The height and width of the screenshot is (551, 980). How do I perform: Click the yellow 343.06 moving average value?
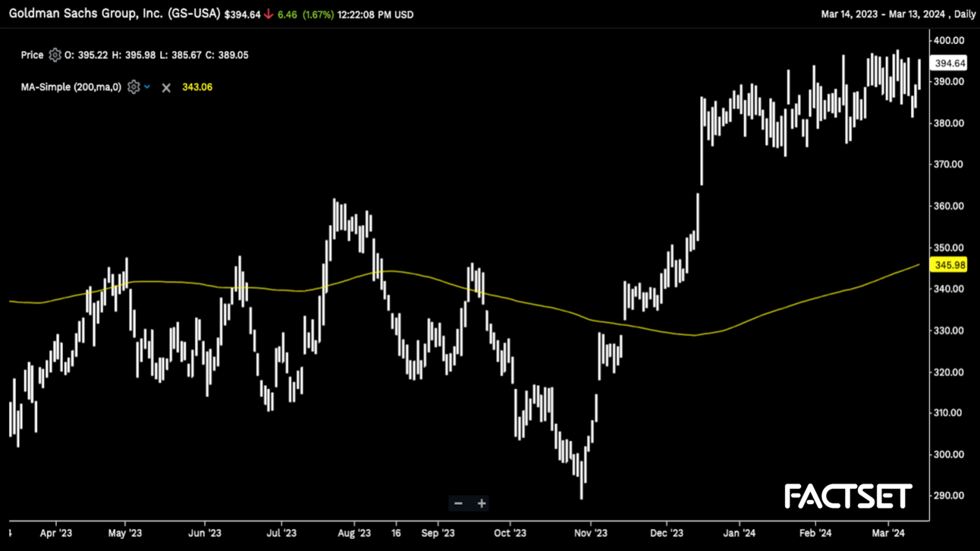click(197, 87)
